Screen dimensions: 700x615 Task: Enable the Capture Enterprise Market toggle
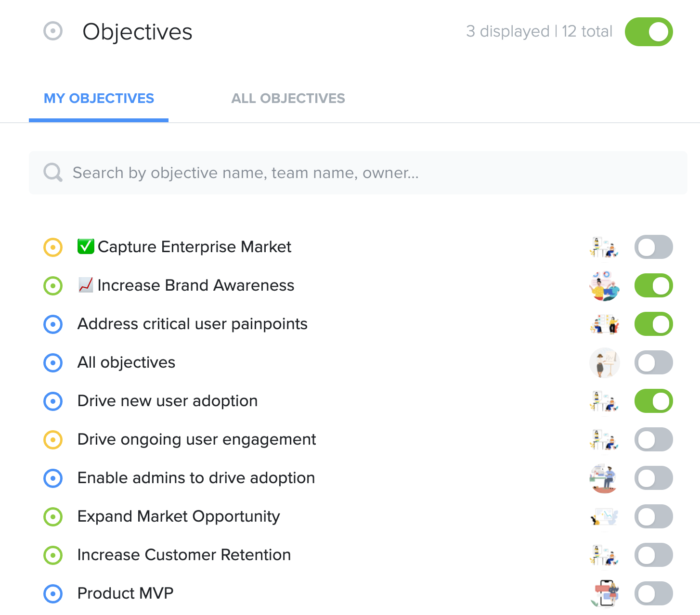(x=653, y=247)
